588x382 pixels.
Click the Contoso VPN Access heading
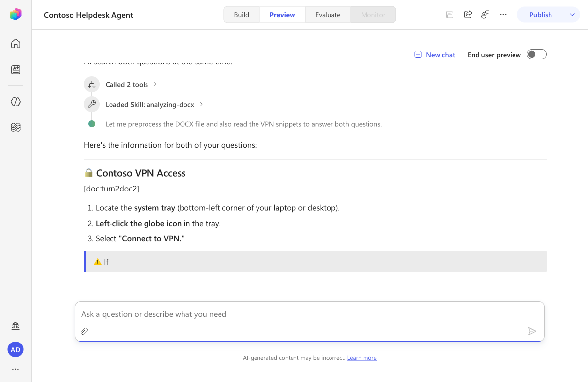click(141, 173)
